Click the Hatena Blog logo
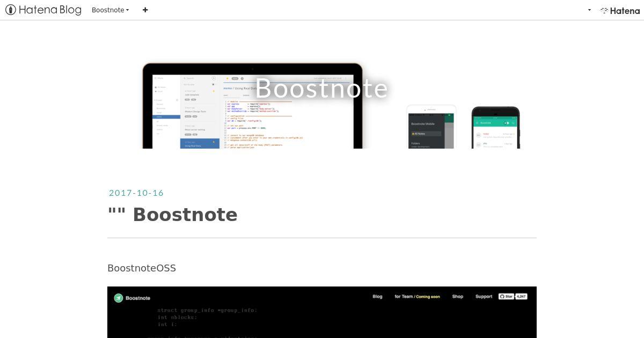The height and width of the screenshot is (338, 644). (43, 10)
